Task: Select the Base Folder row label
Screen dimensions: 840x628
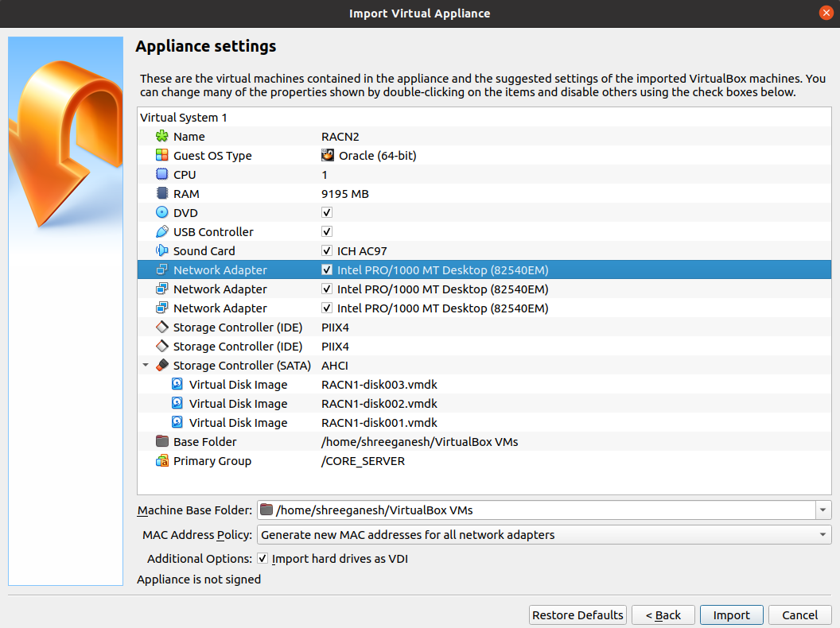Action: point(205,442)
